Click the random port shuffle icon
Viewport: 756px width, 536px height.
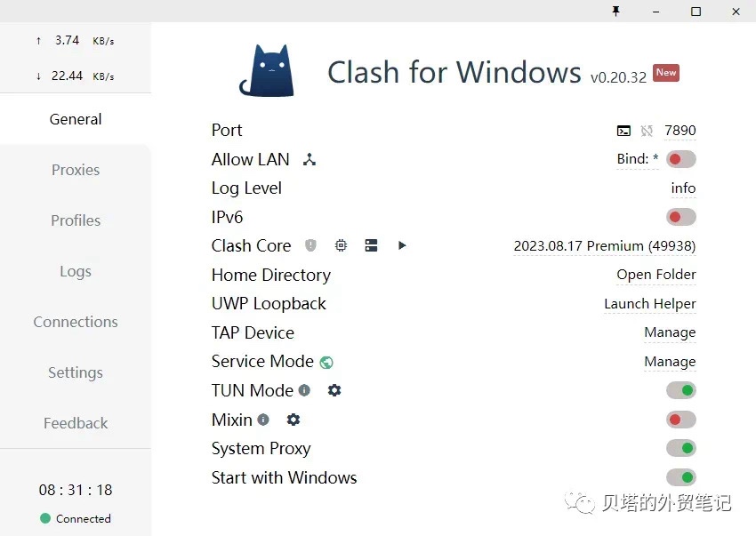click(647, 131)
